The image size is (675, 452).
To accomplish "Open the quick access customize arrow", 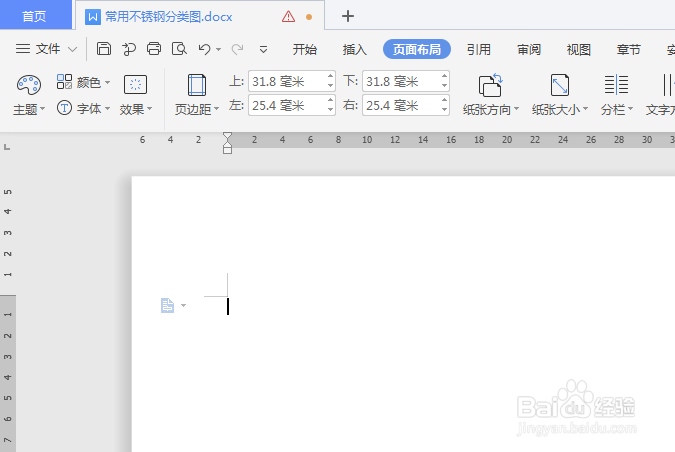I will (x=263, y=50).
